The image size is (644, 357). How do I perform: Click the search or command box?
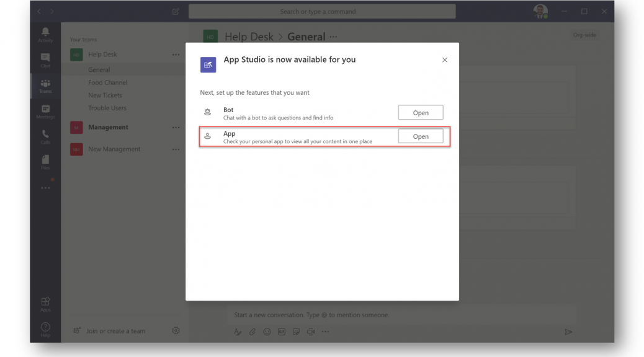pyautogui.click(x=322, y=12)
